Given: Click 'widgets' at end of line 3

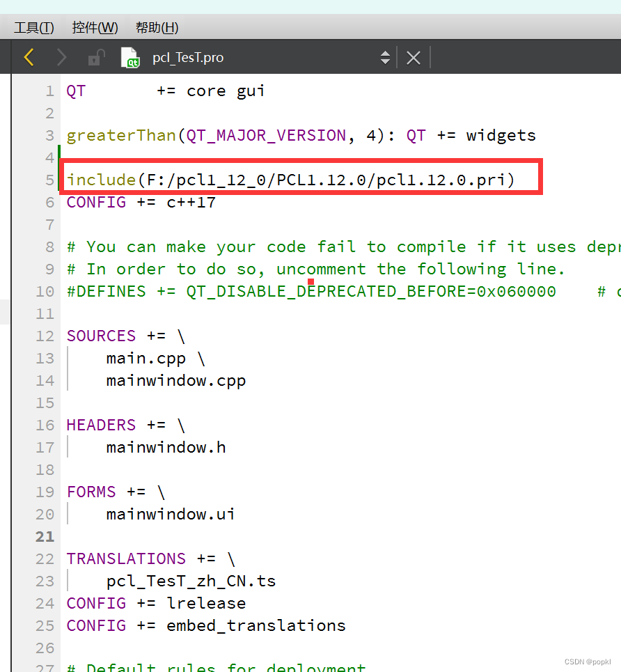Looking at the screenshot, I should [501, 135].
